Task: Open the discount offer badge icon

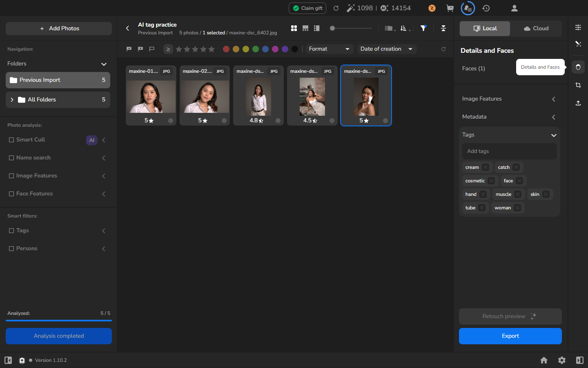Action: tap(432, 8)
